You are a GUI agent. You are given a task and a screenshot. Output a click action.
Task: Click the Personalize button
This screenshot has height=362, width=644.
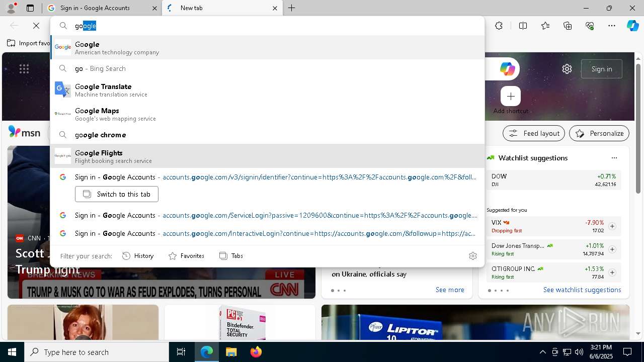click(x=599, y=133)
